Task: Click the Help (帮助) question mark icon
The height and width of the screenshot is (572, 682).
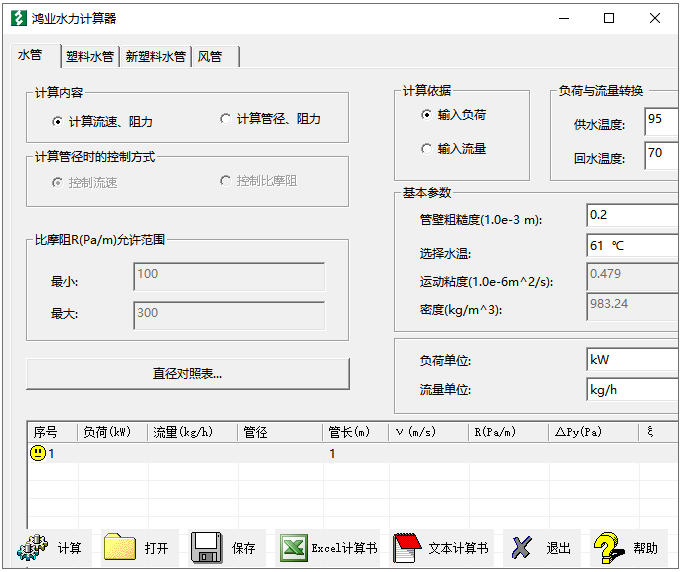Action: (x=609, y=547)
